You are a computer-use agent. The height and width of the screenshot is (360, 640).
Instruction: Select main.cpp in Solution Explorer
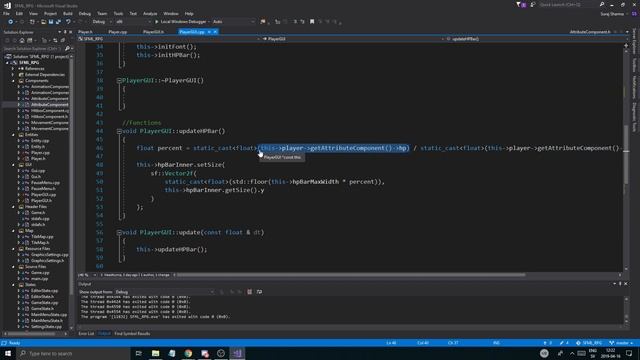point(40,279)
